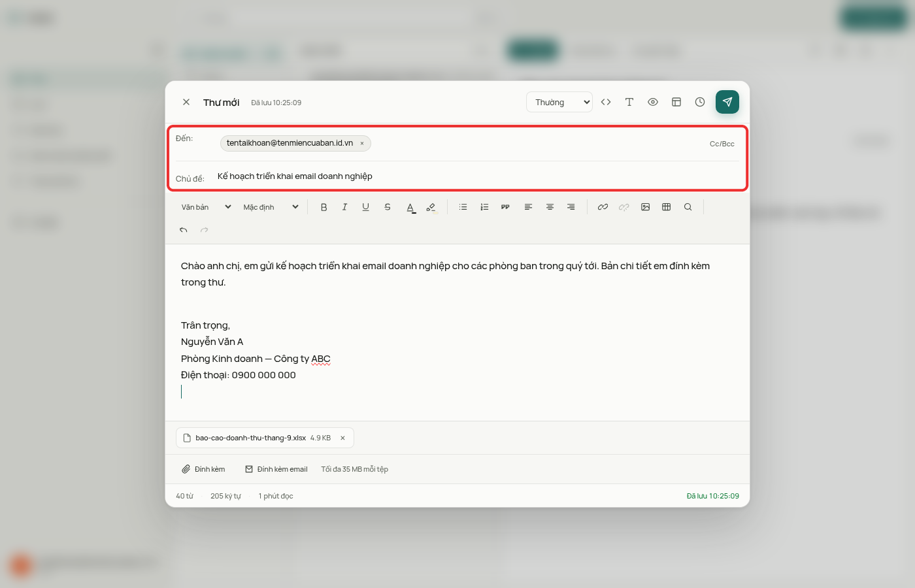Click the 'Chủ đề' subject field
Image resolution: width=915 pixels, height=588 pixels.
click(x=478, y=176)
